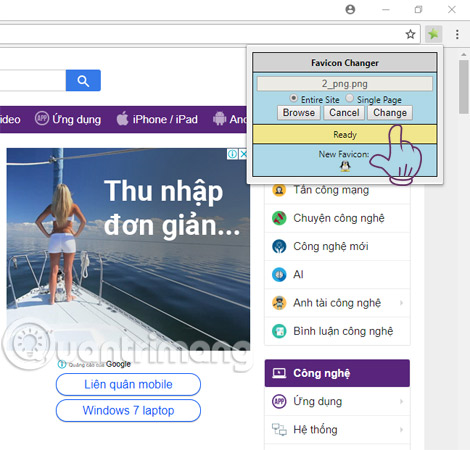
Task: Click the Công nghệ mới icon
Action: pos(279,247)
